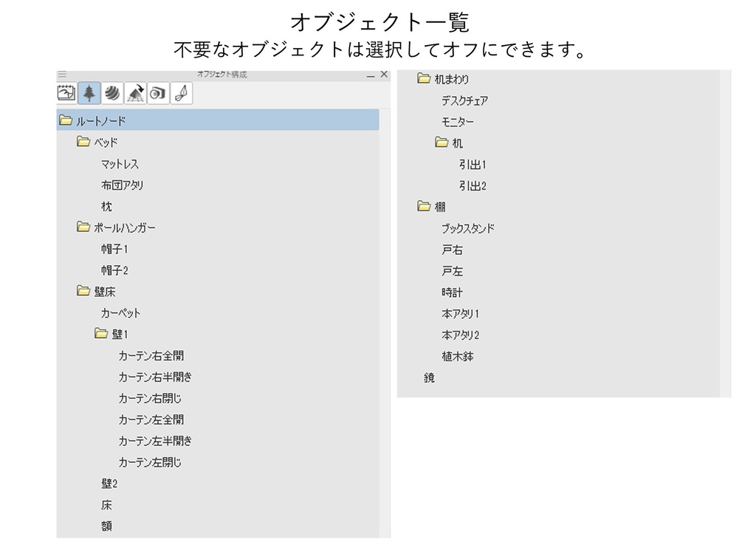
Task: Click the leftmost image filter icon
Action: pos(65,92)
